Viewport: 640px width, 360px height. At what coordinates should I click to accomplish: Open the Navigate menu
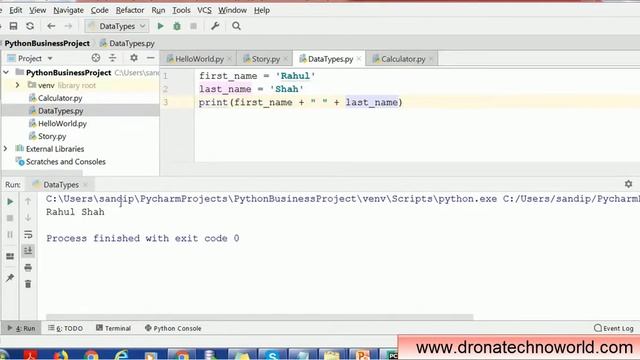point(68,10)
